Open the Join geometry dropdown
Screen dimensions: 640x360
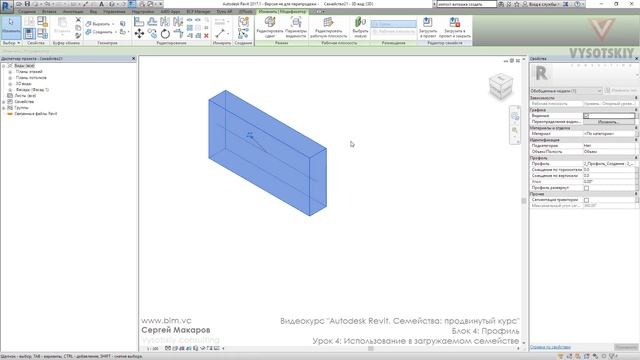116,32
